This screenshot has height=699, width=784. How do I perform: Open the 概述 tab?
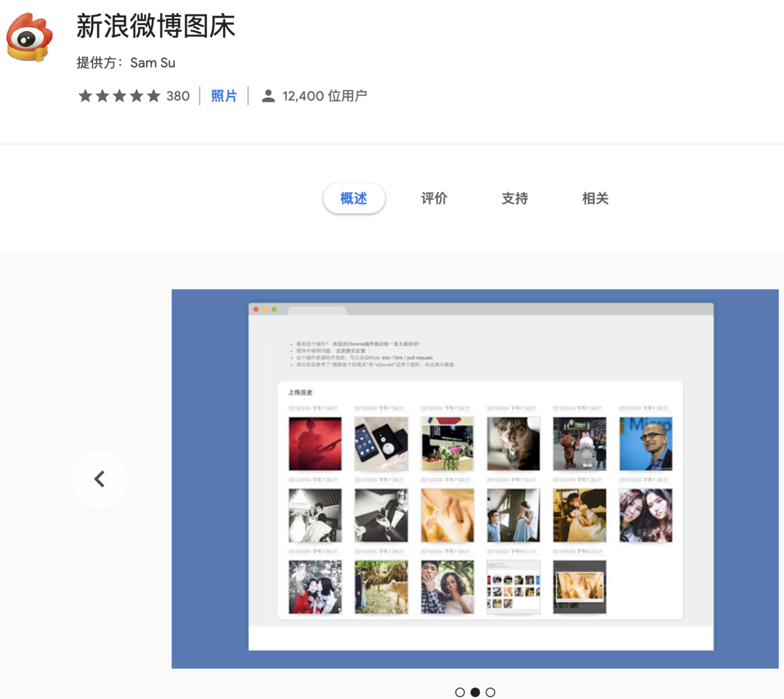point(354,198)
